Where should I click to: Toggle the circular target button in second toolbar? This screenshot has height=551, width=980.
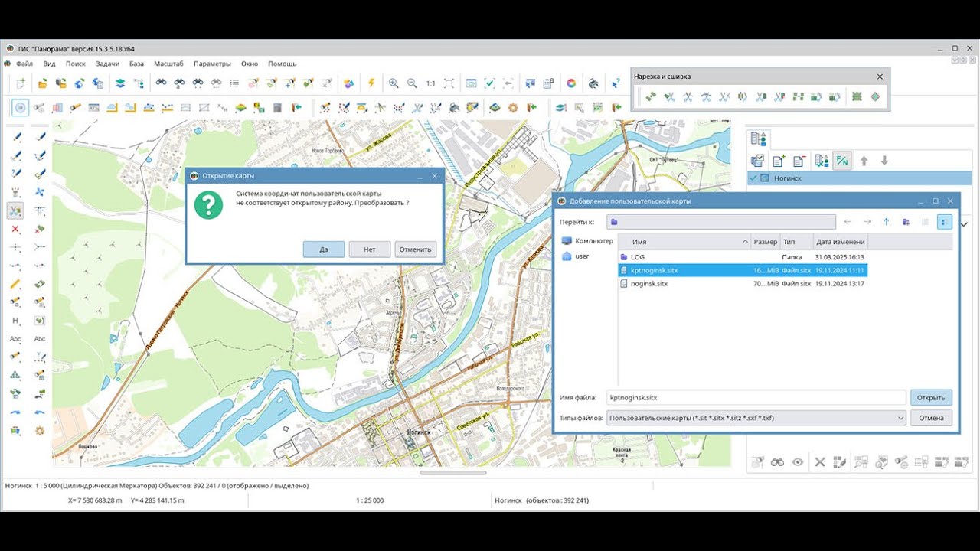[21, 108]
